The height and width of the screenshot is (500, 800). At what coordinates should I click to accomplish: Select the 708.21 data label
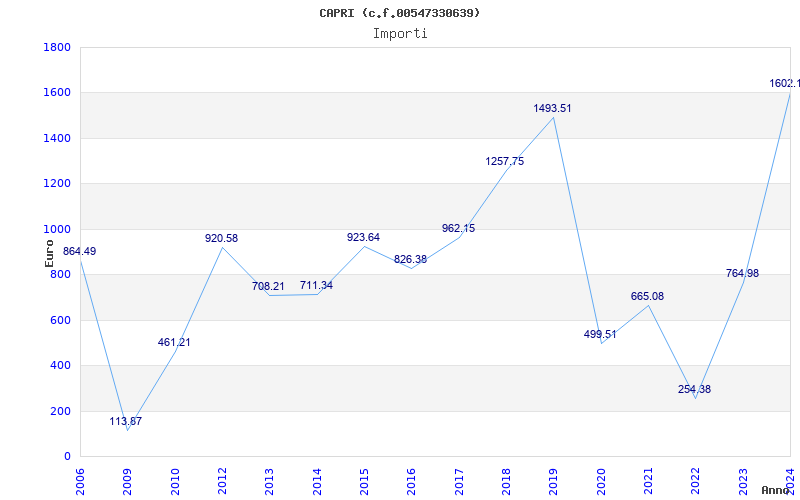[268, 286]
